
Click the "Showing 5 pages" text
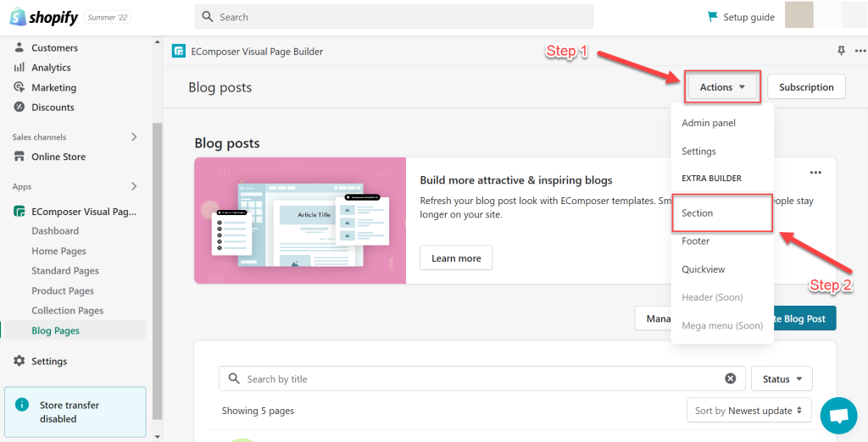coord(258,411)
